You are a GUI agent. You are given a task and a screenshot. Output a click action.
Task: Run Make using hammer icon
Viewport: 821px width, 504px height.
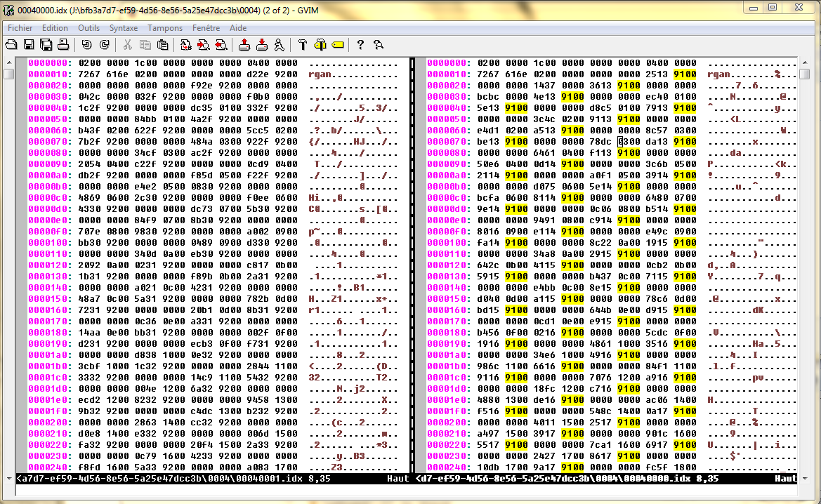pos(303,45)
